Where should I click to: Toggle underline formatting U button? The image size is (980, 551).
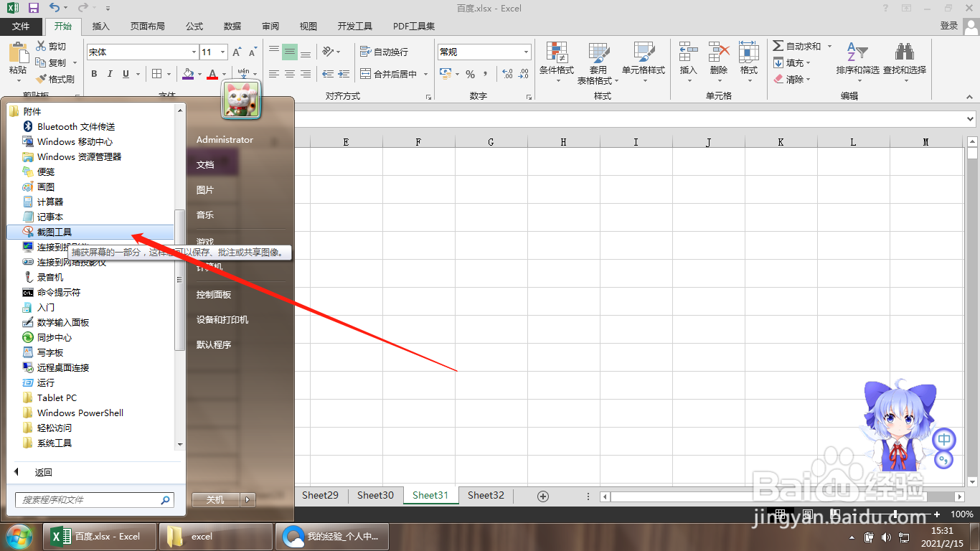tap(126, 74)
